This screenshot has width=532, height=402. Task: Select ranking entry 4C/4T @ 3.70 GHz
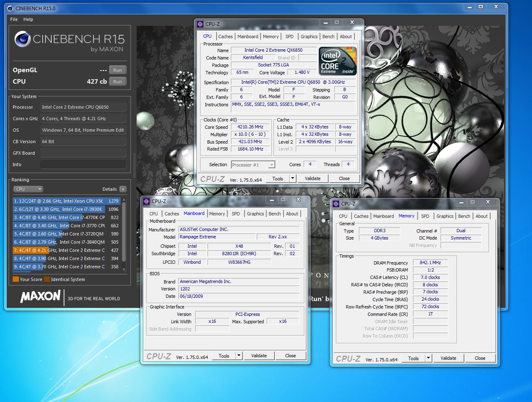pyautogui.click(x=66, y=267)
